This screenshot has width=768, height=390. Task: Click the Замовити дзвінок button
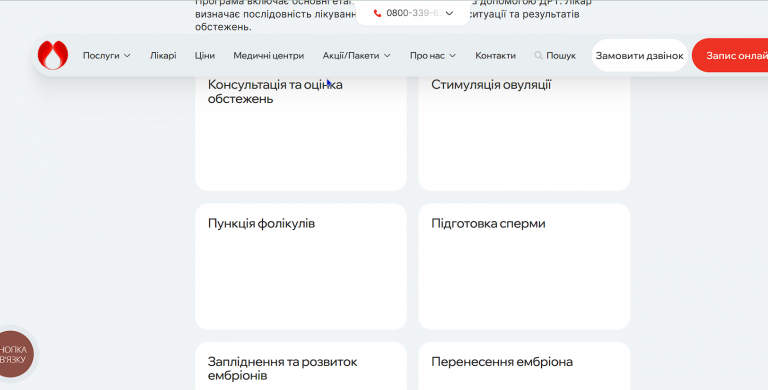tap(640, 55)
